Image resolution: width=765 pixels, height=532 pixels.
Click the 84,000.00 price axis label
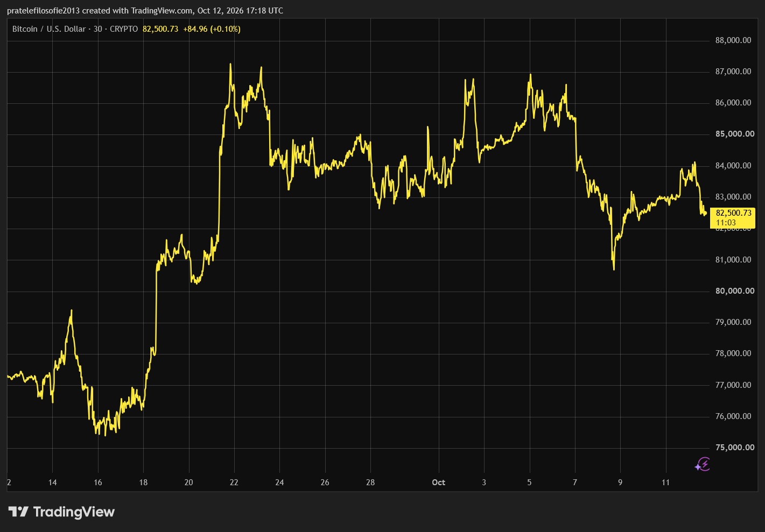pyautogui.click(x=733, y=166)
